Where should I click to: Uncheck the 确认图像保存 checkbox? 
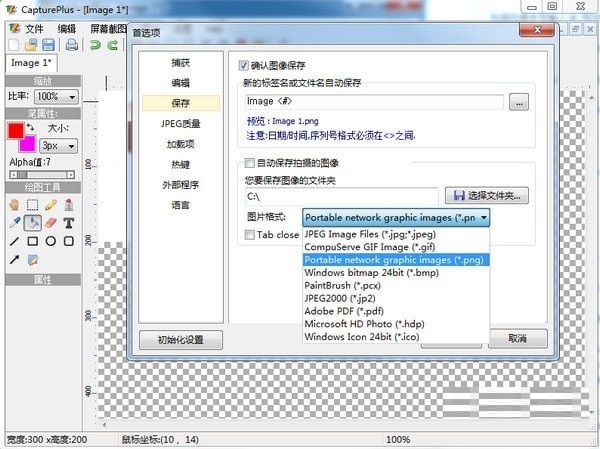pyautogui.click(x=242, y=65)
